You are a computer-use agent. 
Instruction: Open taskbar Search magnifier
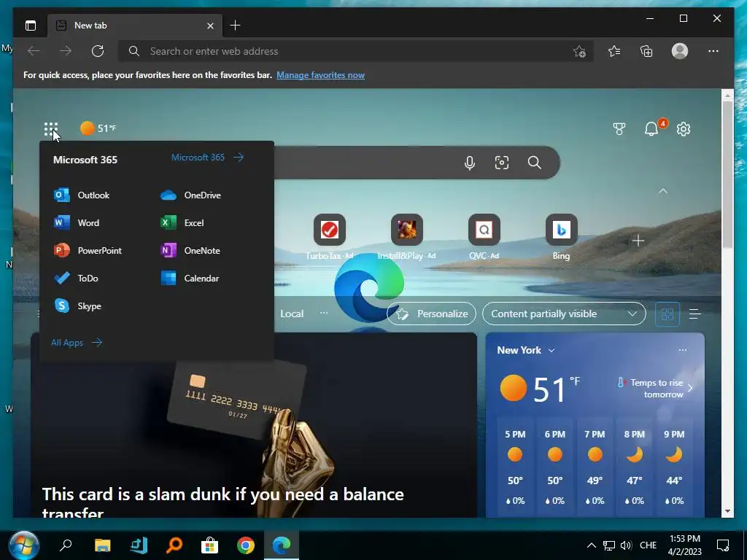(x=66, y=545)
